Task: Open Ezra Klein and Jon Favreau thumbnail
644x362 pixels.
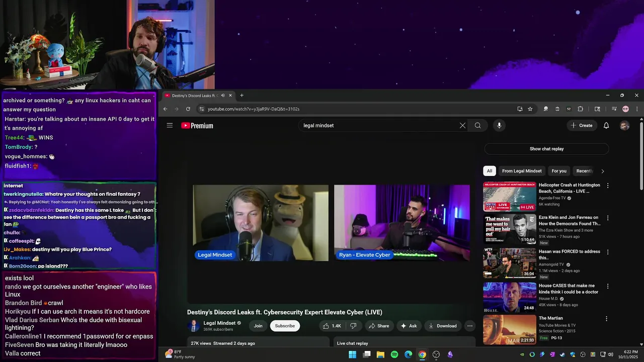Action: (510, 229)
